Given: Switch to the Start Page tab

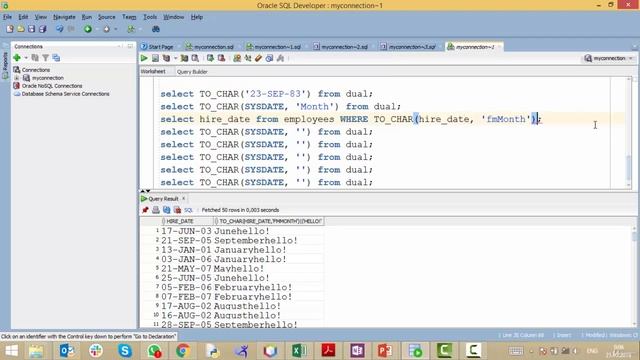Looking at the screenshot, I should 157,47.
